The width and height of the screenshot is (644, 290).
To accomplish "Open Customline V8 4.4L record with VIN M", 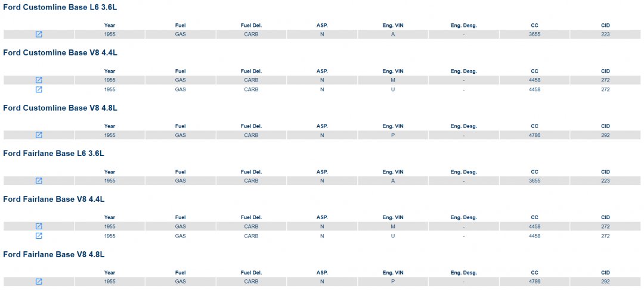I will (39, 80).
